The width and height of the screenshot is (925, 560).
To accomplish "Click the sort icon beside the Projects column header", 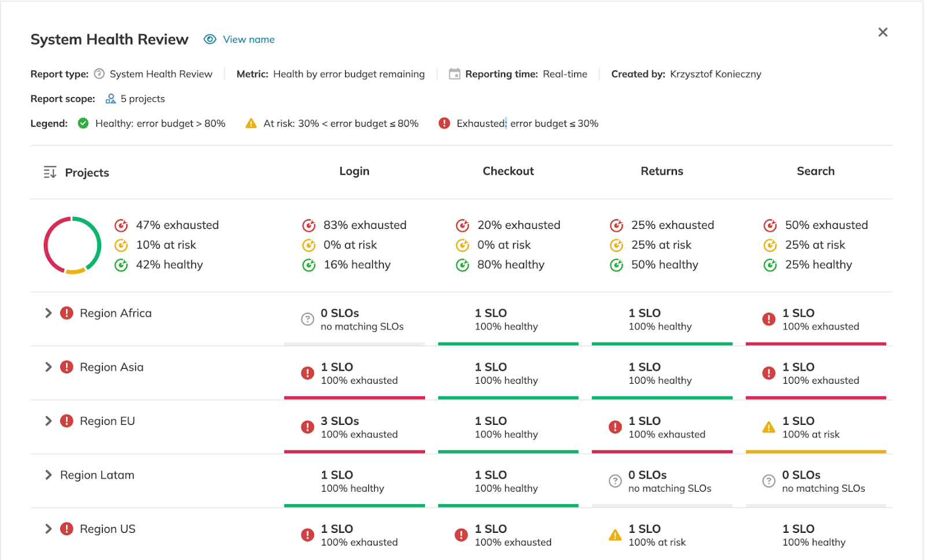I will [50, 172].
